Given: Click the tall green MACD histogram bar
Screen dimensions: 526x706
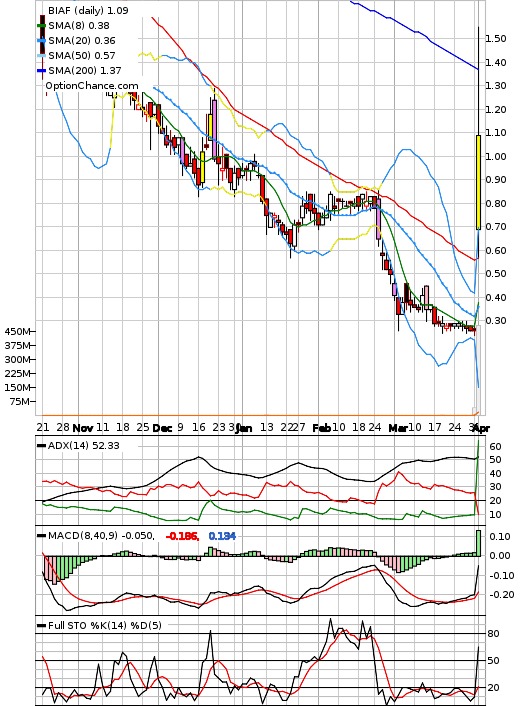Looking at the screenshot, I should click(x=478, y=543).
